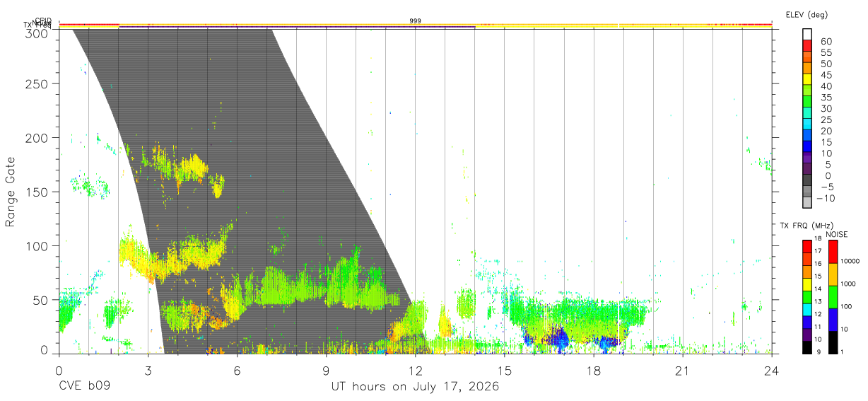Click the NOISE legend title
This screenshot has height=401, width=868.
click(837, 234)
